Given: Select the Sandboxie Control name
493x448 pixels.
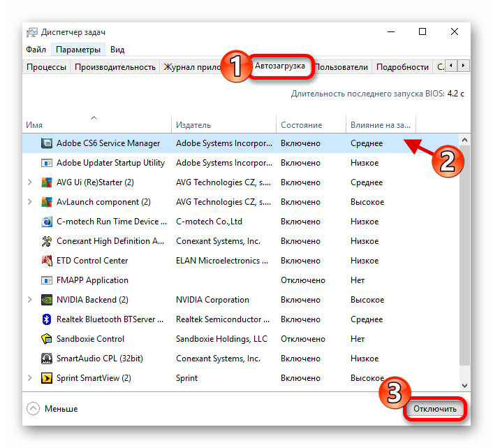Looking at the screenshot, I should tap(90, 339).
